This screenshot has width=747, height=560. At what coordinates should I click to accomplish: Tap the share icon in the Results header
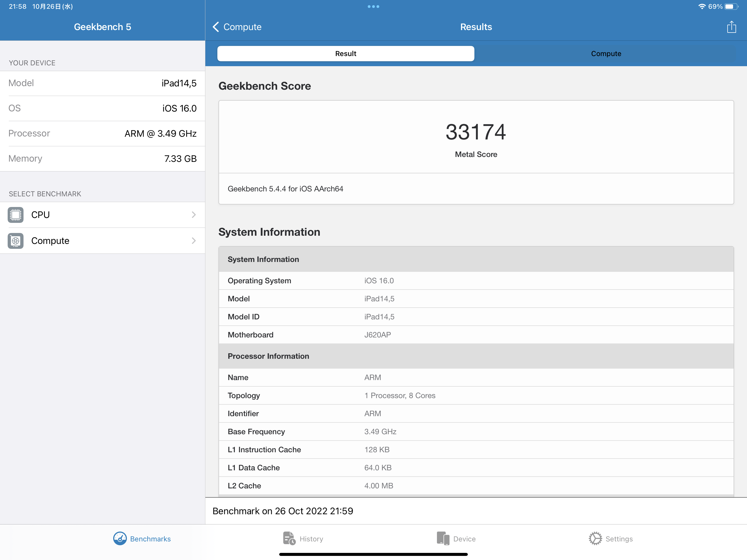coord(731,27)
